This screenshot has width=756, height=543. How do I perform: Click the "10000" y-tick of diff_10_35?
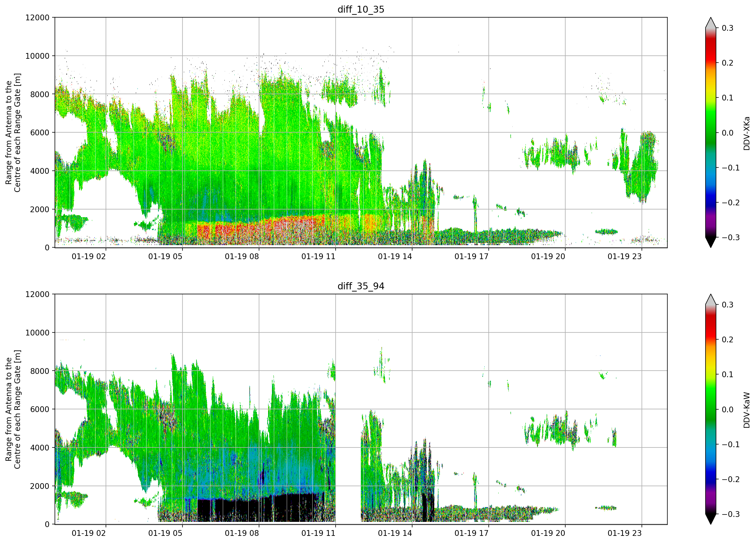tap(37, 56)
